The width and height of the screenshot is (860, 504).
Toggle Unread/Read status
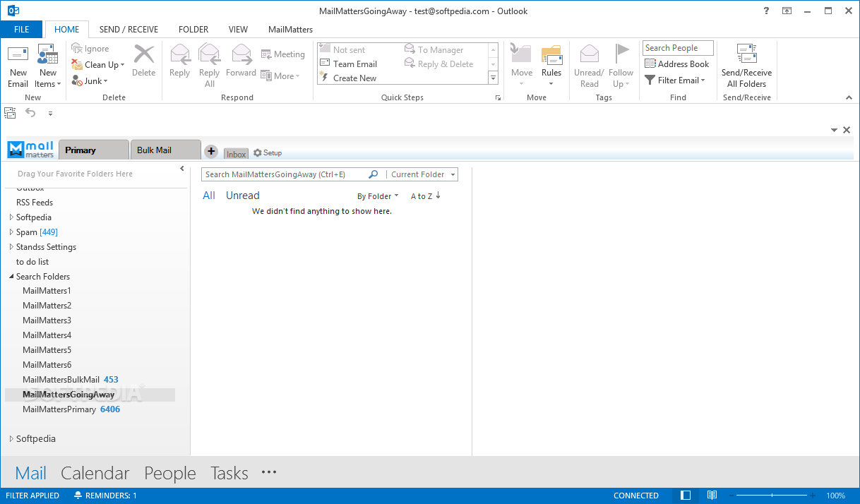pos(589,66)
